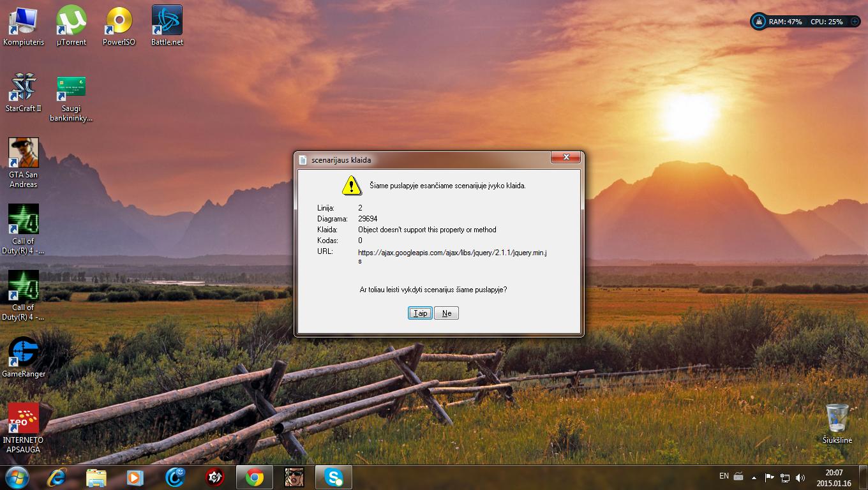Open the volume control in the tray
The width and height of the screenshot is (868, 490).
click(x=800, y=477)
